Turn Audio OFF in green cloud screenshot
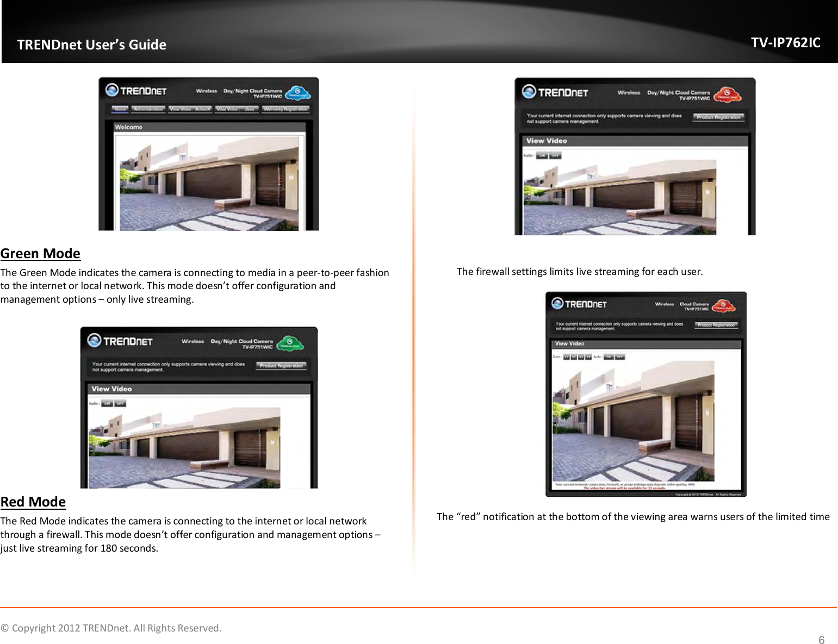This screenshot has height=644, width=838. (120, 403)
